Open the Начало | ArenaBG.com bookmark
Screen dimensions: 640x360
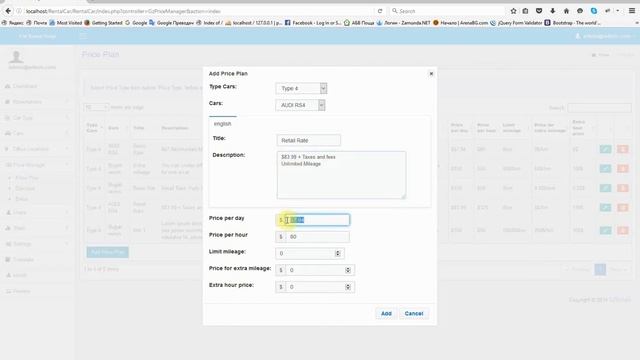click(x=460, y=23)
